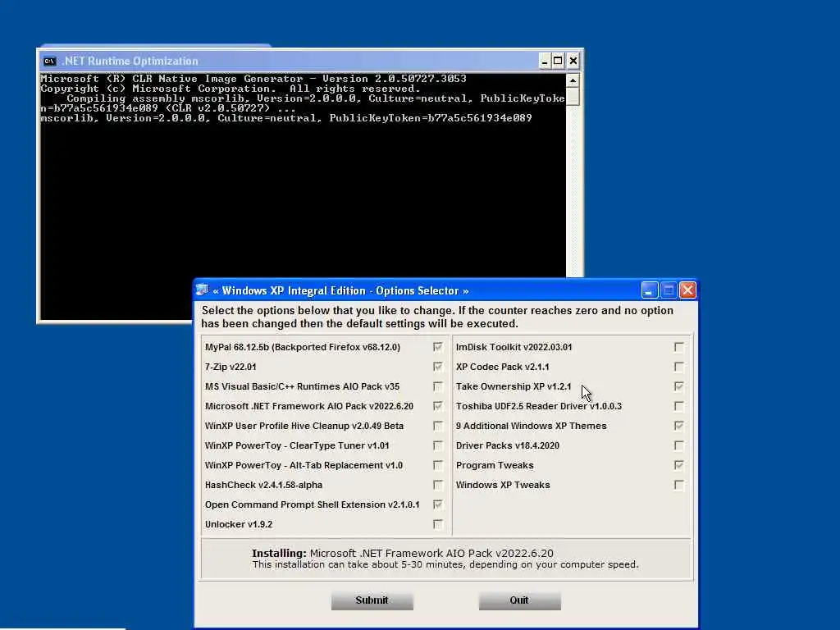This screenshot has height=630, width=840.
Task: Click the Submit button
Action: tap(372, 600)
